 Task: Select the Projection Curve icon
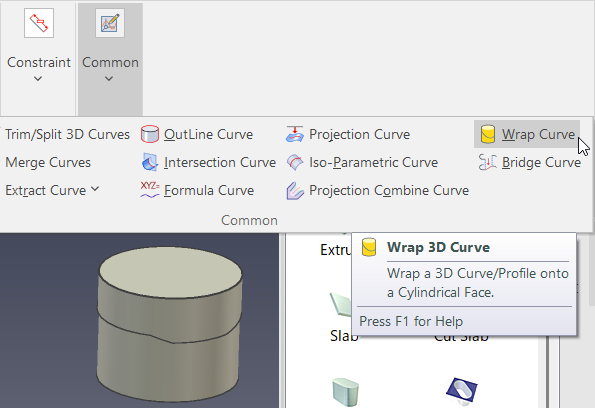tap(295, 134)
